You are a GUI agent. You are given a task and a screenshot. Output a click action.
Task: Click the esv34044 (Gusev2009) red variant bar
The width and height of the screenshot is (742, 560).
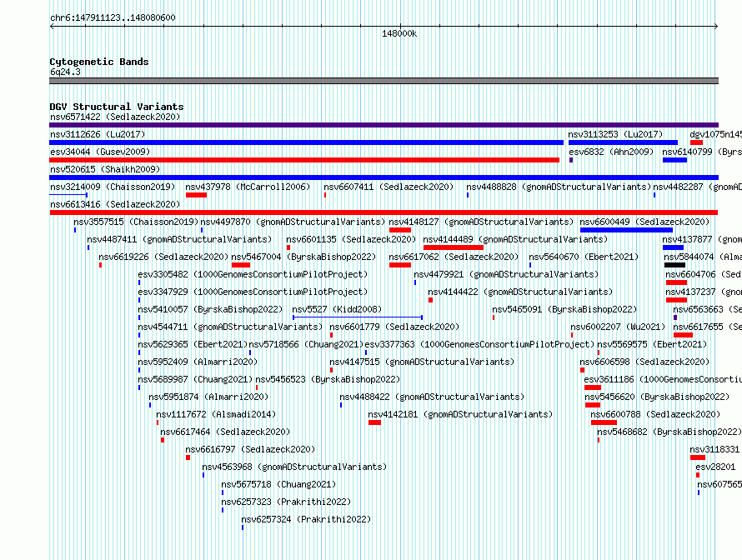[304, 160]
